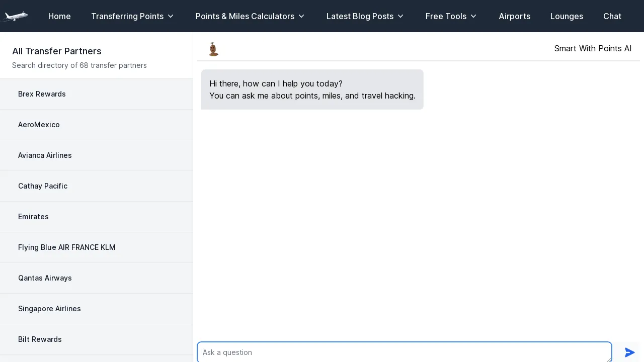This screenshot has width=644, height=362.
Task: Select Flying Blue AIR FRANCE KLM partner
Action: coord(96,247)
